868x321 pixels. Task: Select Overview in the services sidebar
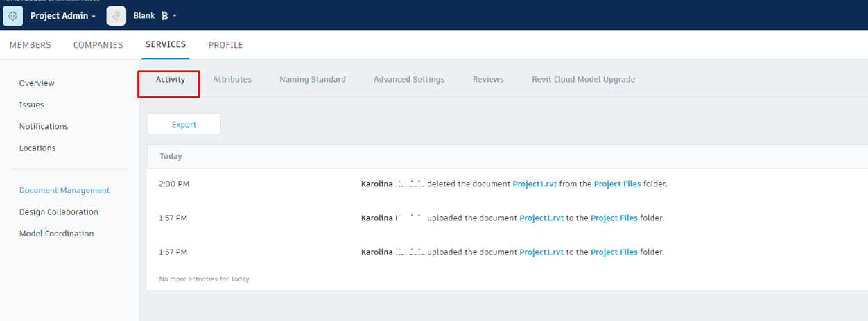point(37,83)
